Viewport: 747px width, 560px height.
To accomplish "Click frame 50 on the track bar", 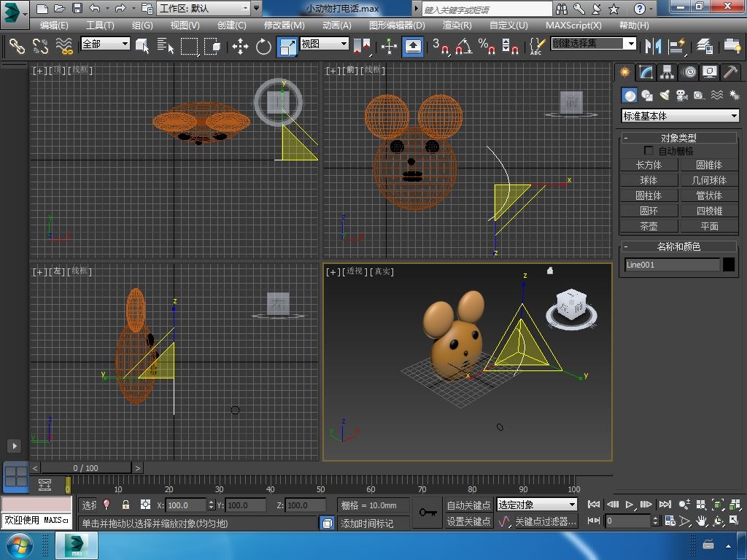I will [320, 485].
